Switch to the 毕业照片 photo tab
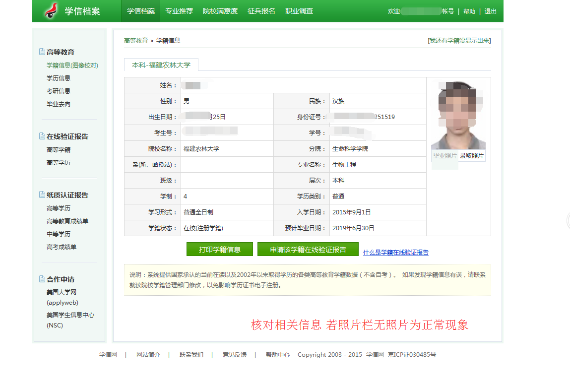The width and height of the screenshot is (570, 392). 444,156
